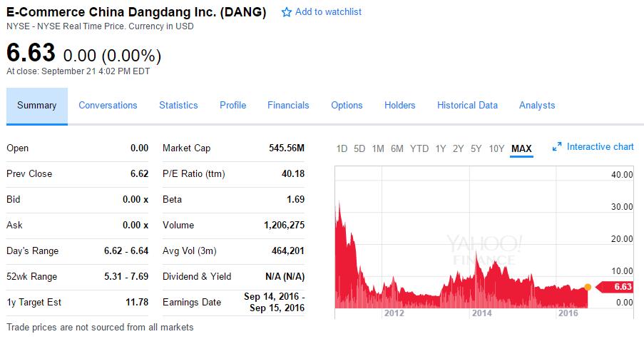644x344 pixels.
Task: Click the Open row label
Action: [18, 148]
